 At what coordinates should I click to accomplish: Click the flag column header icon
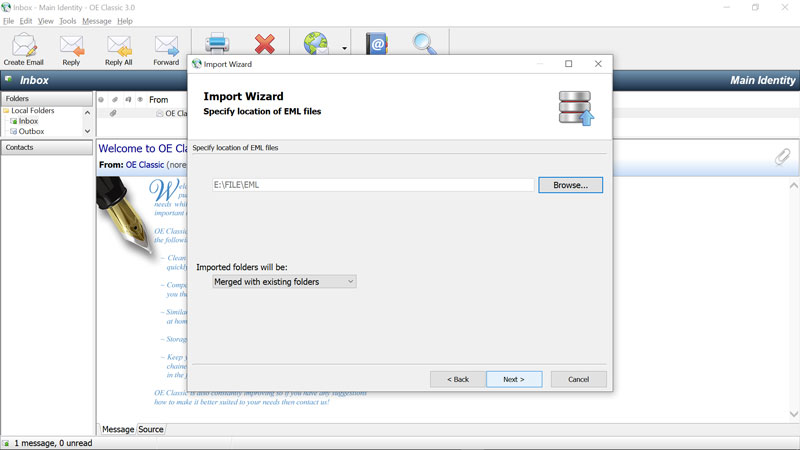pos(128,99)
